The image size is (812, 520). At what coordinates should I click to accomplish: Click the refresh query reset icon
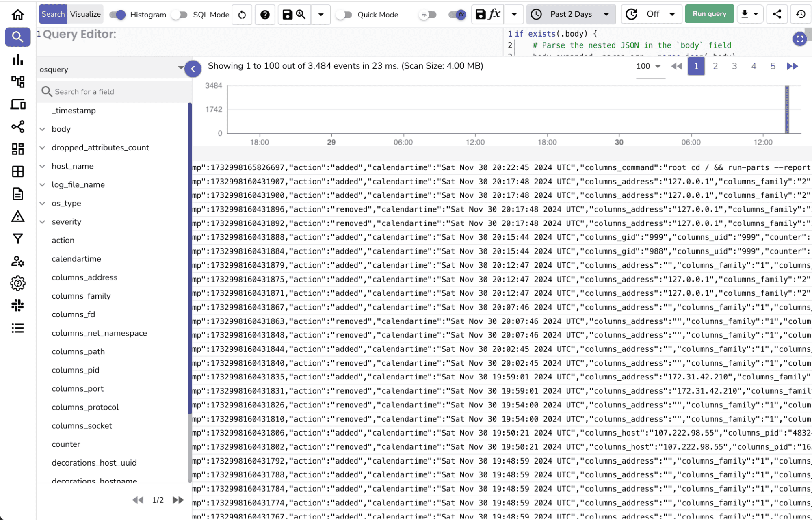click(242, 15)
